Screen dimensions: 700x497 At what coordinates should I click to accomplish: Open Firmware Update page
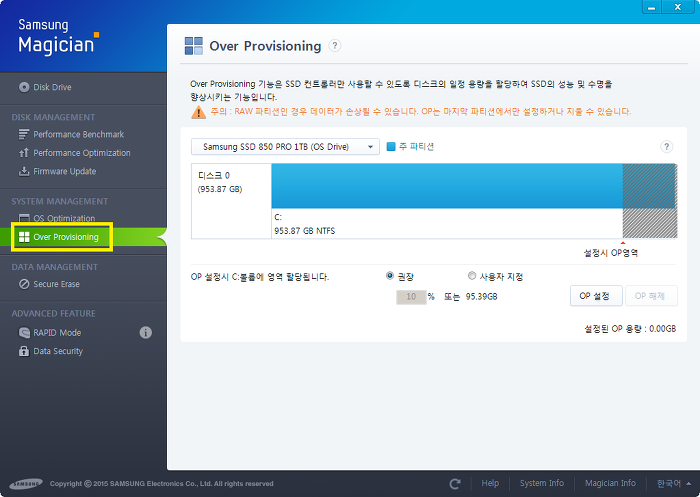[65, 171]
